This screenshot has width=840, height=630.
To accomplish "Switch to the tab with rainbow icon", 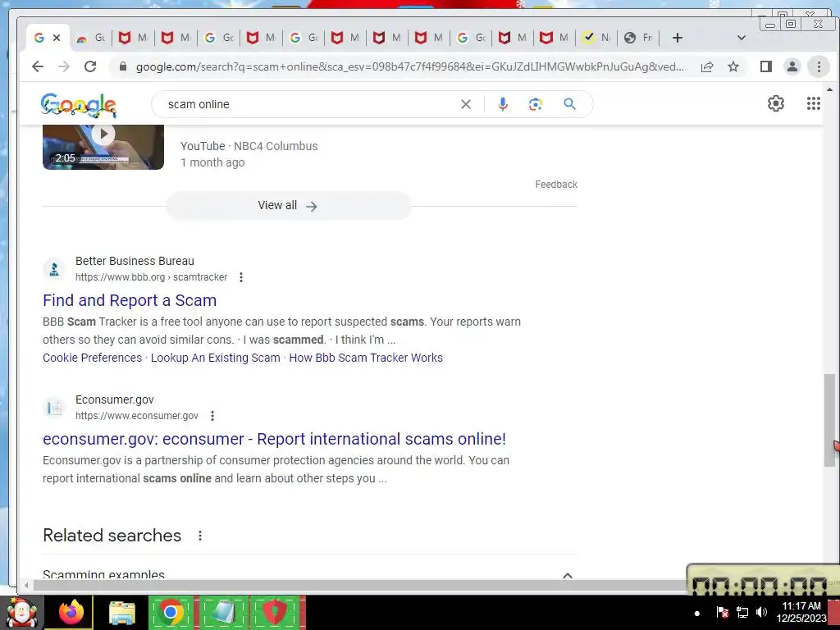I will click(x=90, y=38).
